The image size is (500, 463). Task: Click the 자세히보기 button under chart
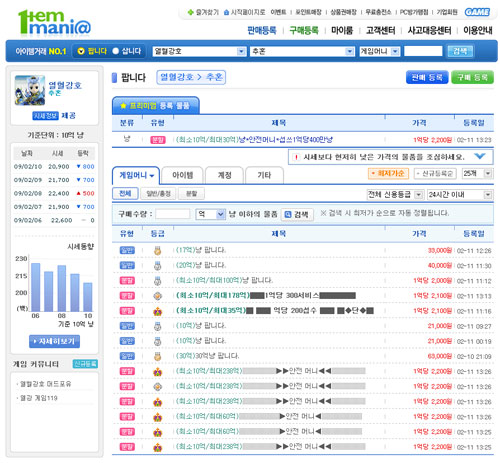click(54, 341)
